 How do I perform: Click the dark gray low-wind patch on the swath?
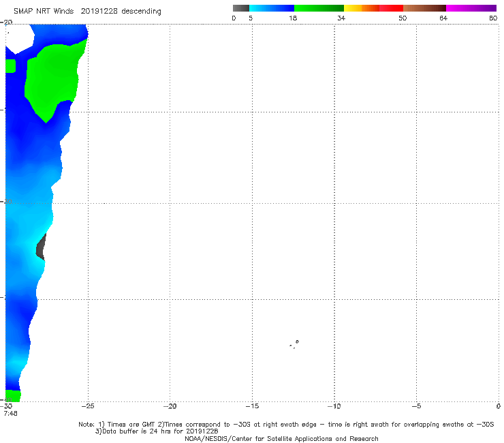pyautogui.click(x=41, y=247)
